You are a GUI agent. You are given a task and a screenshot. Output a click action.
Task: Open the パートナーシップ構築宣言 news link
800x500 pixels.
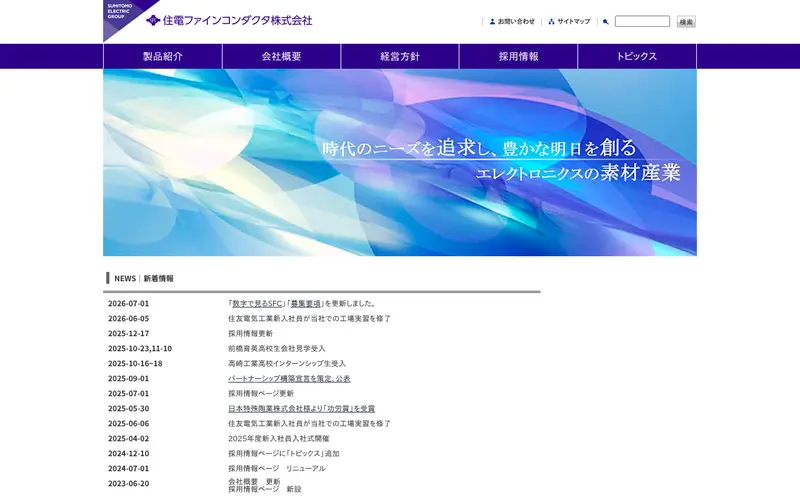[x=289, y=379]
